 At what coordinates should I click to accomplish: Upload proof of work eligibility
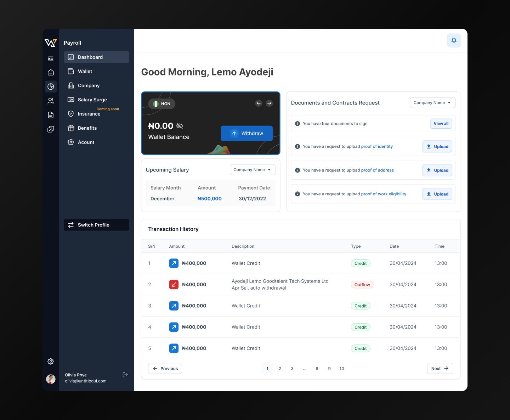[x=437, y=194]
